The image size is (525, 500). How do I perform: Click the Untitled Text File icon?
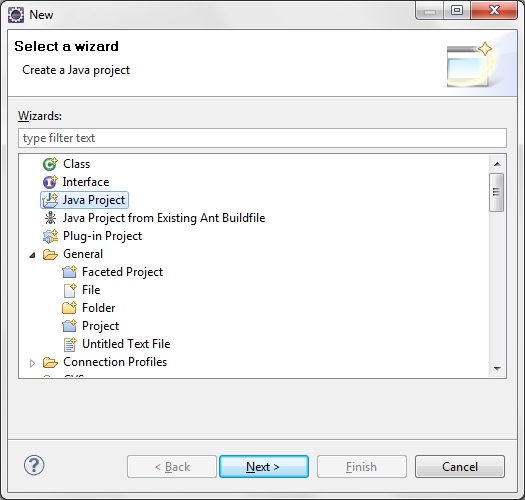[x=70, y=344]
